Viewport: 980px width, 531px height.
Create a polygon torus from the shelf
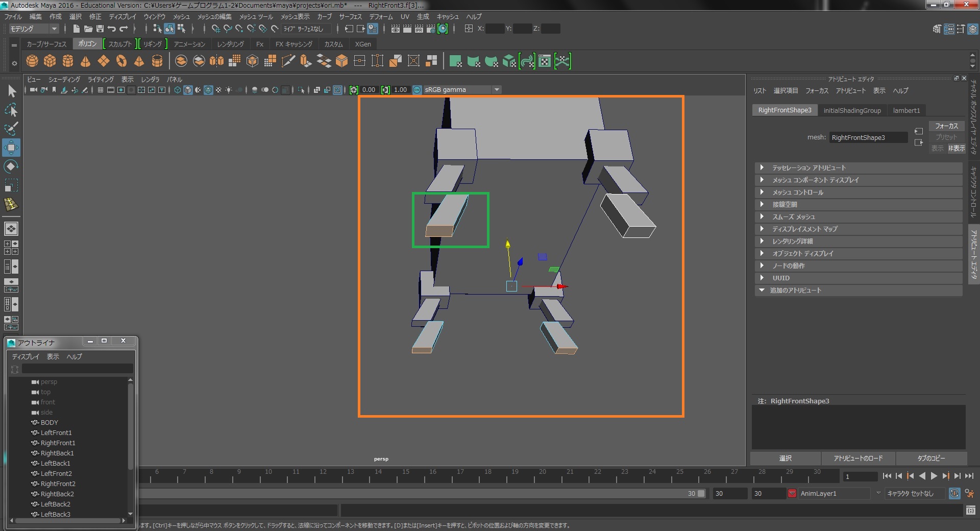[x=121, y=61]
